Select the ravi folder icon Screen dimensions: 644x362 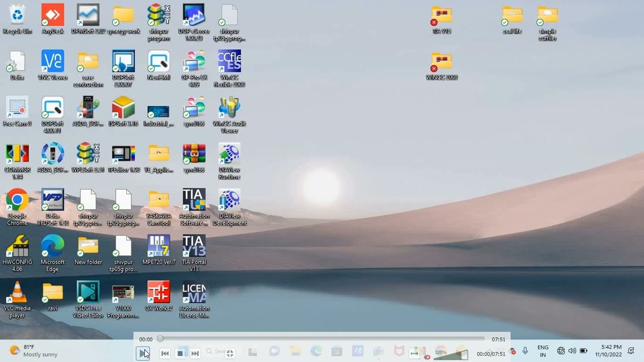pyautogui.click(x=53, y=297)
